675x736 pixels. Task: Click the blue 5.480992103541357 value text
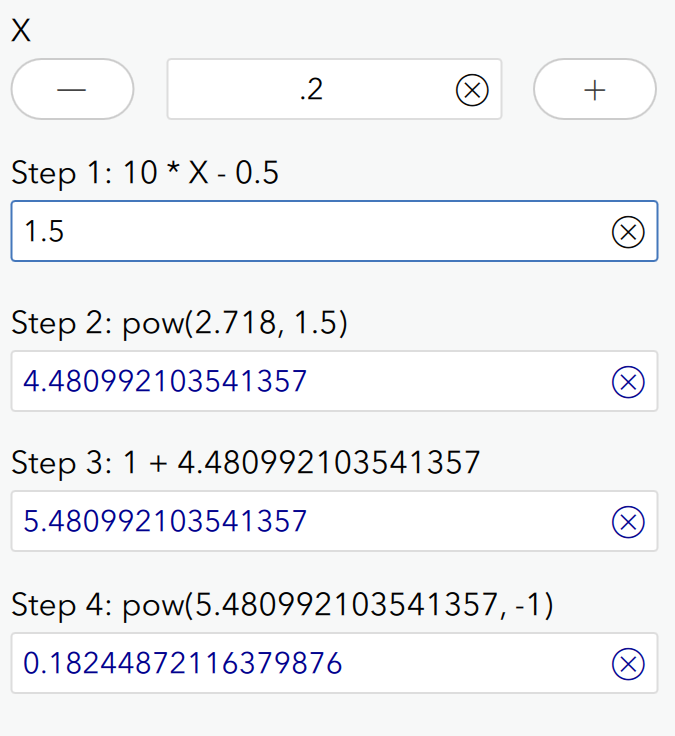click(x=165, y=522)
